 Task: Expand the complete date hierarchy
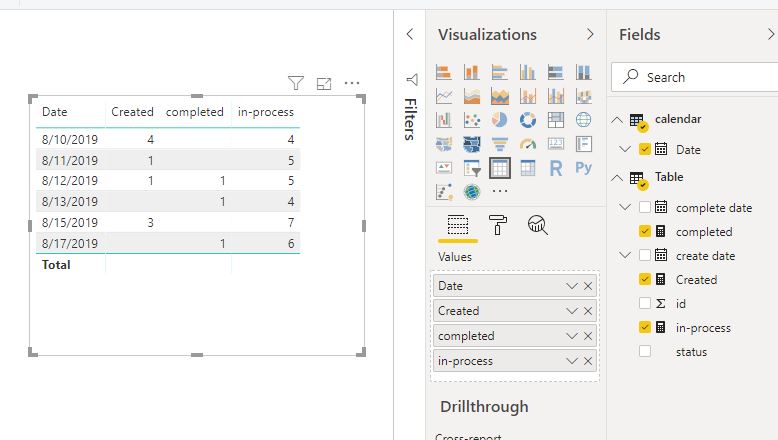click(x=625, y=207)
